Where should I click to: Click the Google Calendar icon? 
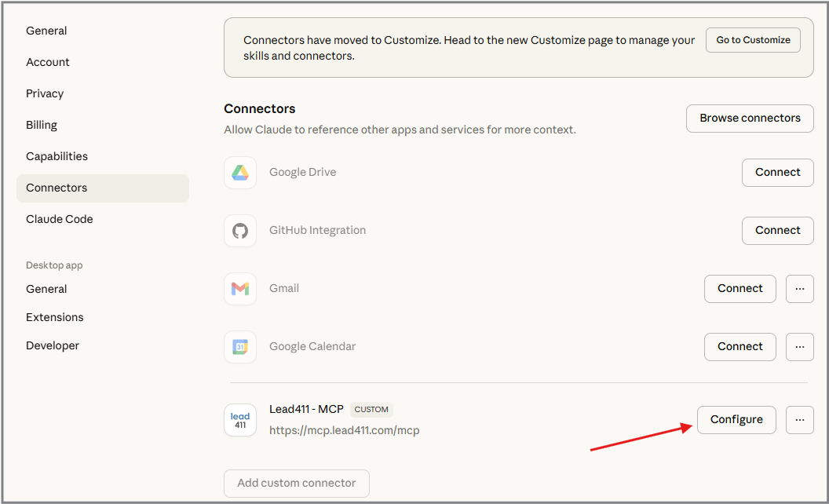(x=240, y=347)
